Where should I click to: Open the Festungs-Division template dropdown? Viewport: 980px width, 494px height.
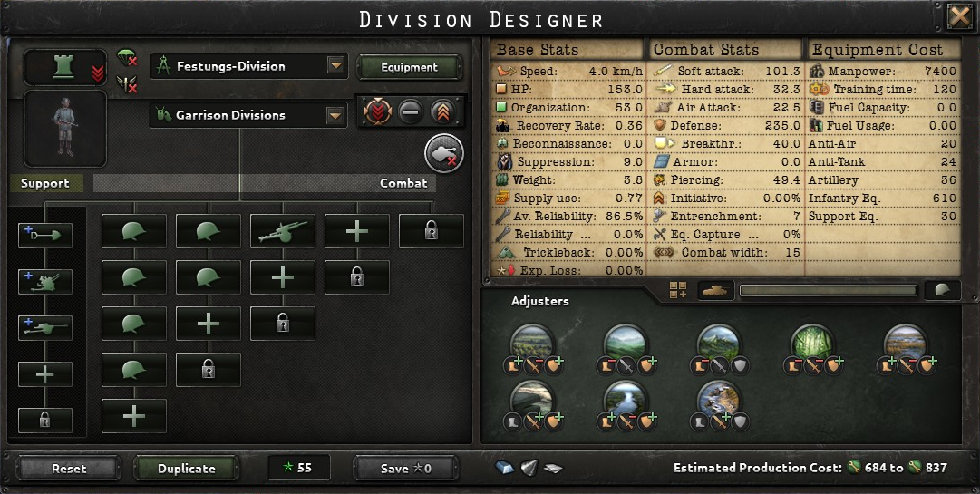[x=248, y=66]
